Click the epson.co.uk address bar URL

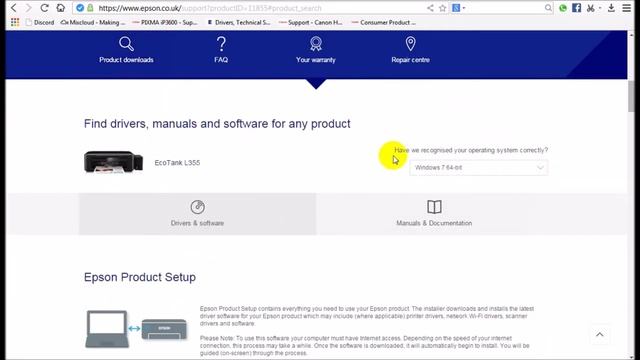pyautogui.click(x=210, y=8)
